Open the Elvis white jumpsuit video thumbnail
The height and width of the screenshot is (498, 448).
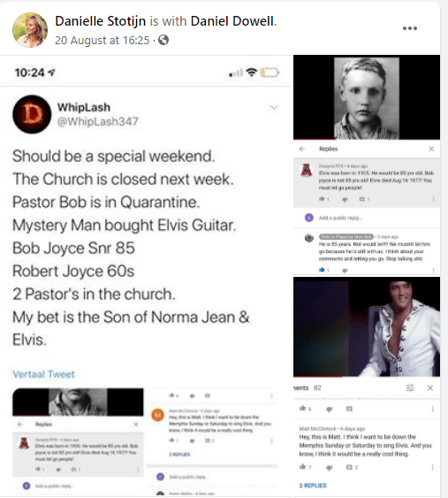tap(367, 326)
